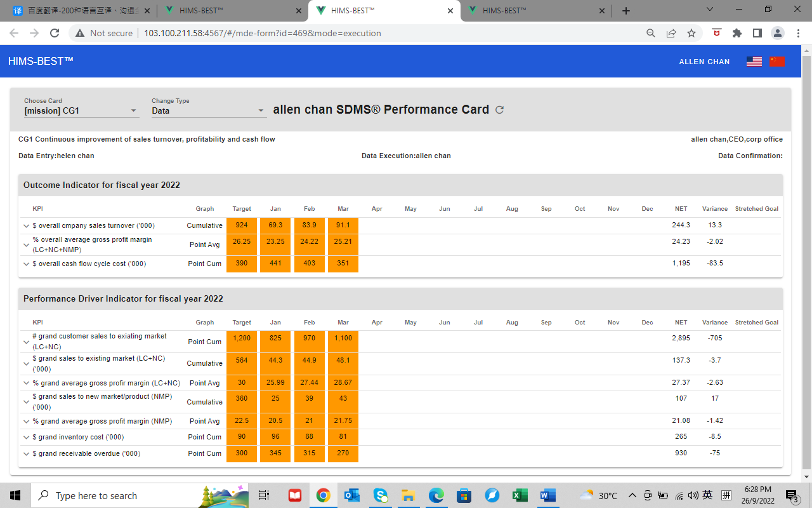Bookmark this page with the star icon
Image resolution: width=812 pixels, height=508 pixels.
point(691,33)
